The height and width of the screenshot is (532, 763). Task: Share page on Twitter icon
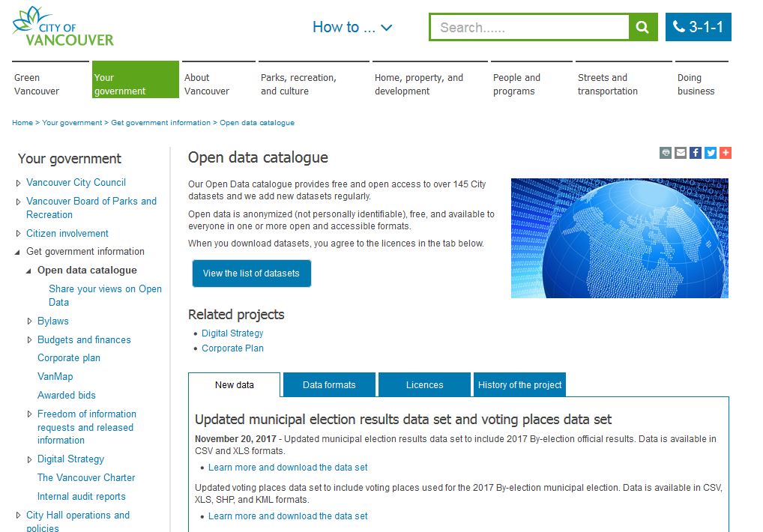click(x=711, y=153)
